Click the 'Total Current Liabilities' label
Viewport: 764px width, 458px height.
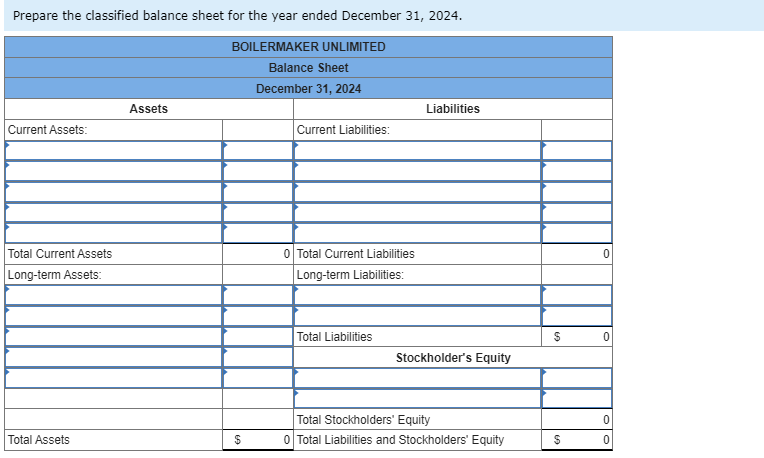[356, 254]
